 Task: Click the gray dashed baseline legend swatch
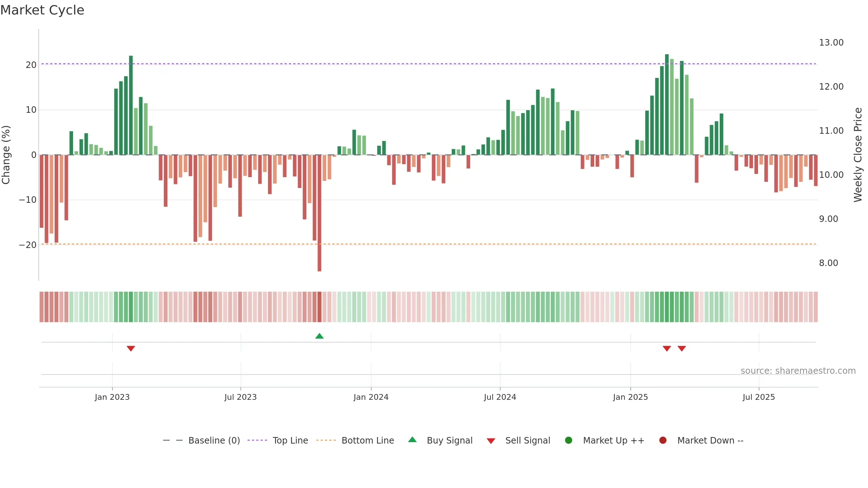coord(173,440)
